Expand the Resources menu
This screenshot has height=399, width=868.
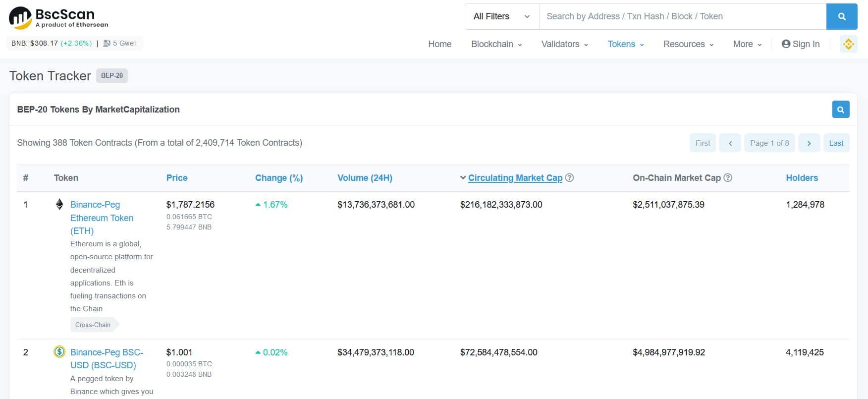coord(688,44)
